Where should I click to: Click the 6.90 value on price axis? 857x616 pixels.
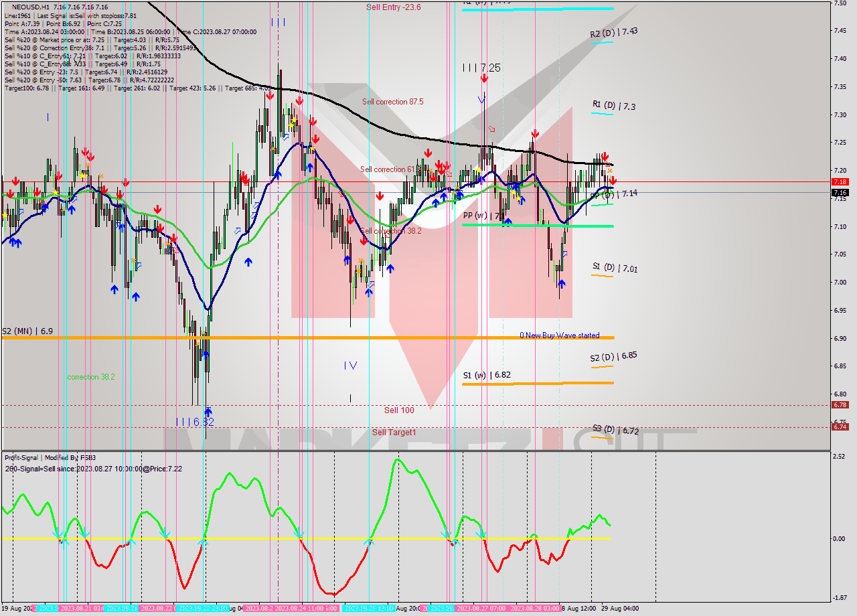[x=840, y=338]
